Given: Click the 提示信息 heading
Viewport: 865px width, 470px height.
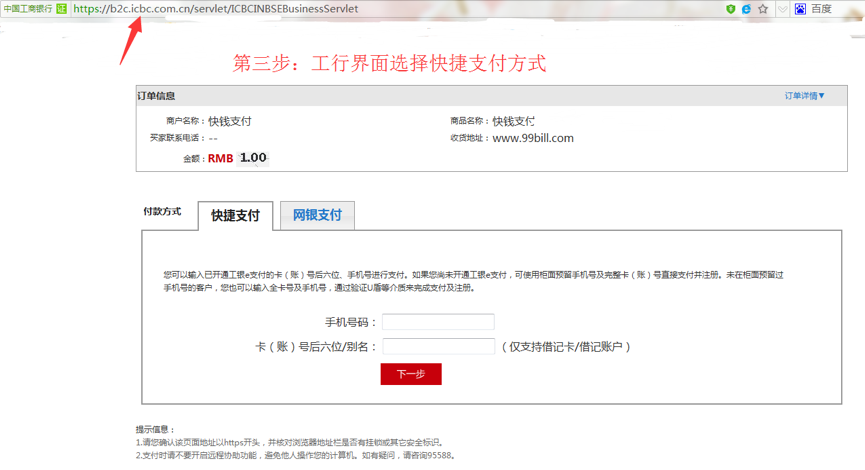Looking at the screenshot, I should pyautogui.click(x=156, y=429).
